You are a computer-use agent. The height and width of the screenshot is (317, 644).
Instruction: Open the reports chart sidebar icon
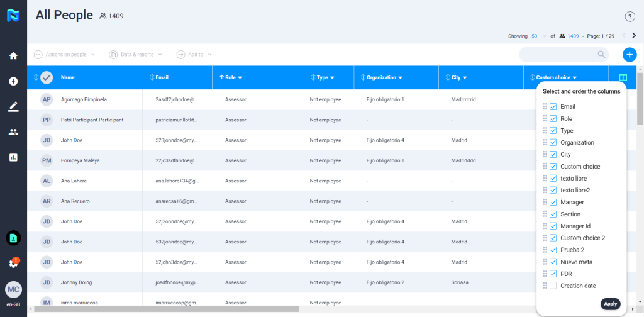(x=13, y=157)
